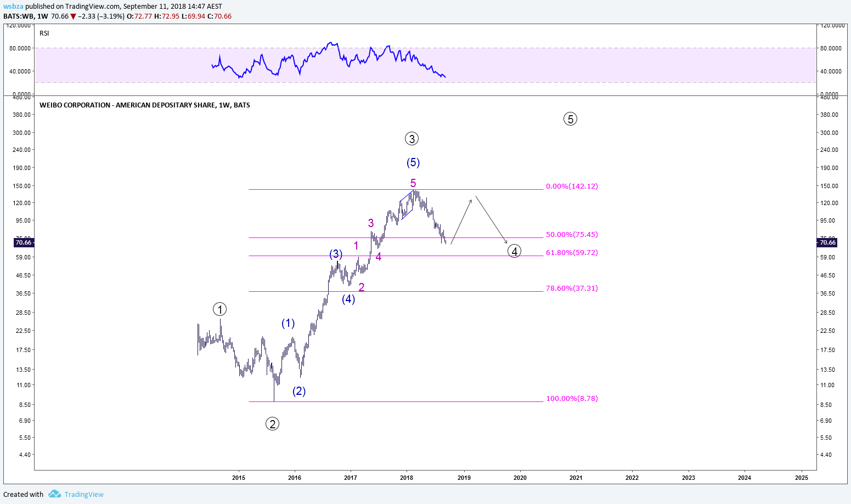Click the 2023 label on time axis
Viewport: 851px width, 504px height.
coord(689,478)
